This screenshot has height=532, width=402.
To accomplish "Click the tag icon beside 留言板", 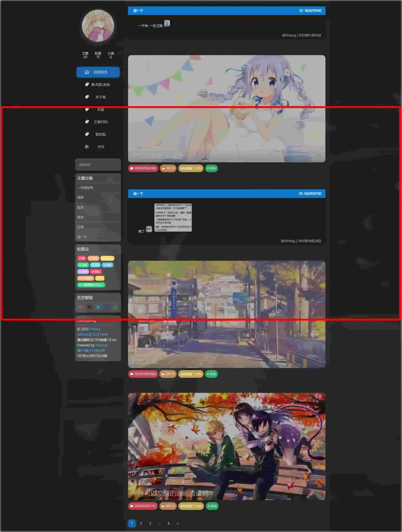I will tap(87, 134).
